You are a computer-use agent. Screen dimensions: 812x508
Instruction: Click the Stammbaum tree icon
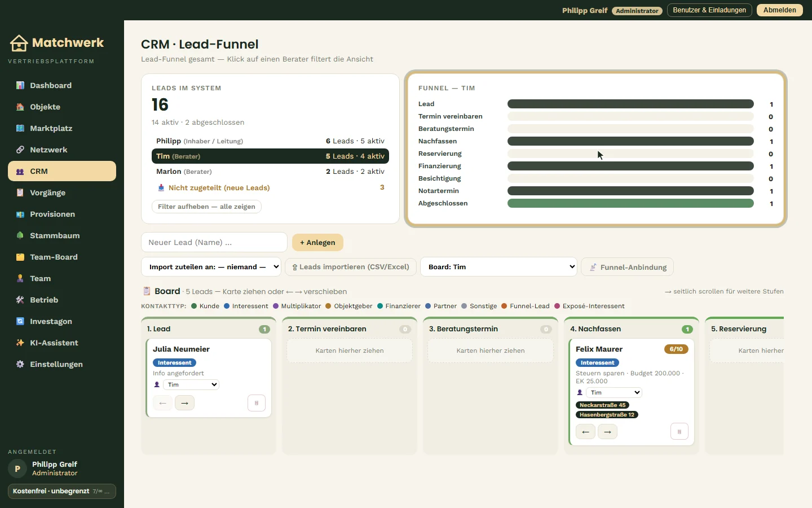pos(20,235)
